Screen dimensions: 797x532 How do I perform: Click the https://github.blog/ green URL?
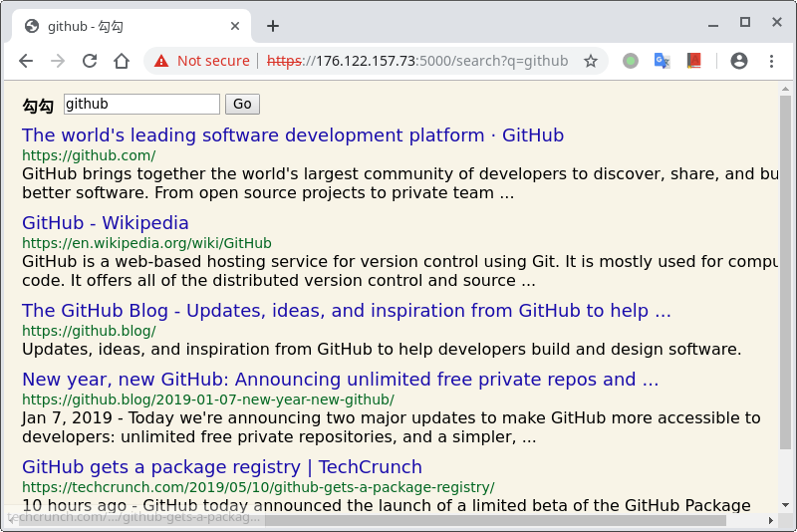click(x=89, y=331)
